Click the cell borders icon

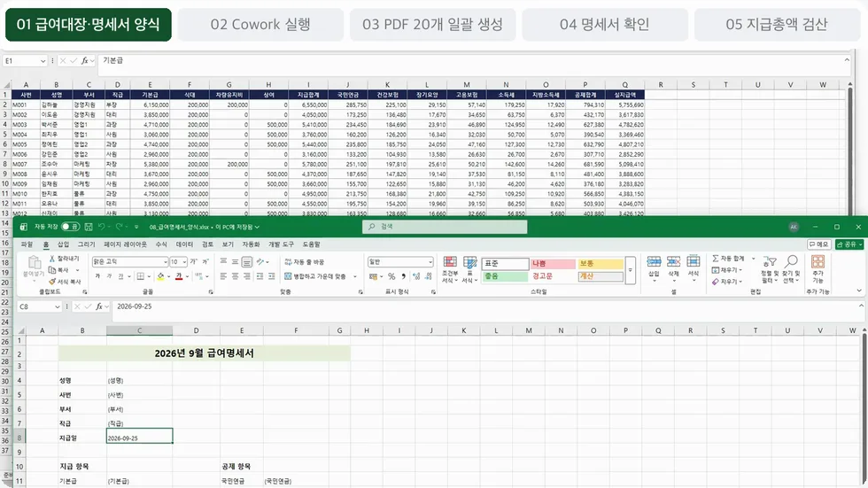141,276
